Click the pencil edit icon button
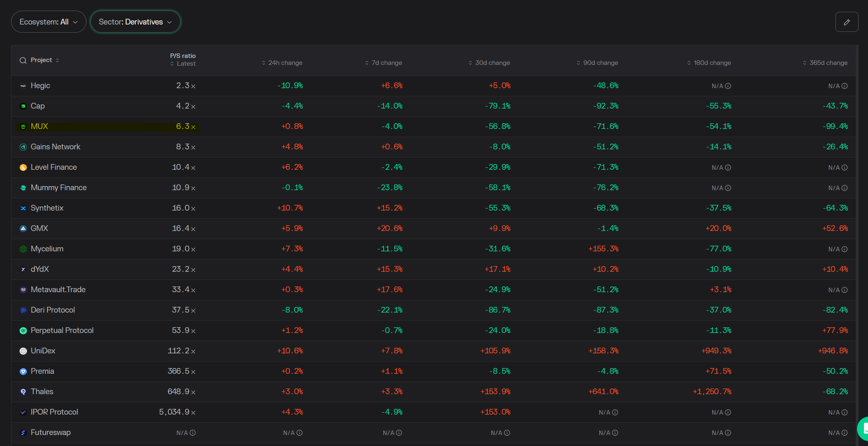The image size is (868, 446). [846, 22]
